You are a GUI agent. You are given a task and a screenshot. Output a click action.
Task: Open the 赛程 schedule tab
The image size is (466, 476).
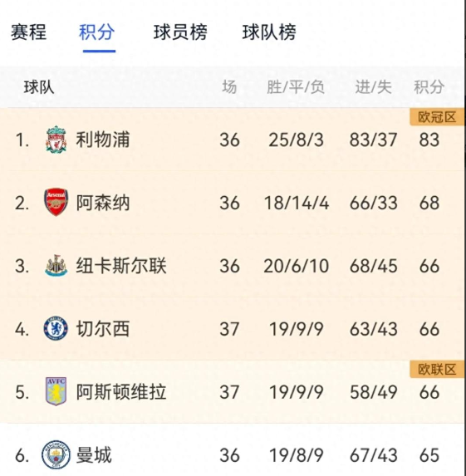coord(28,32)
